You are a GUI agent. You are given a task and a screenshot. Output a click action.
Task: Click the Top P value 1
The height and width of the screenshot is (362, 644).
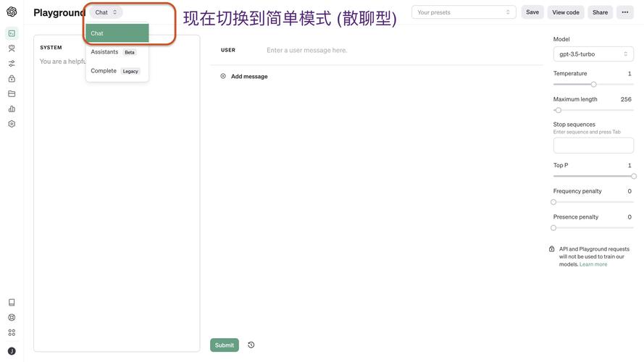point(630,165)
